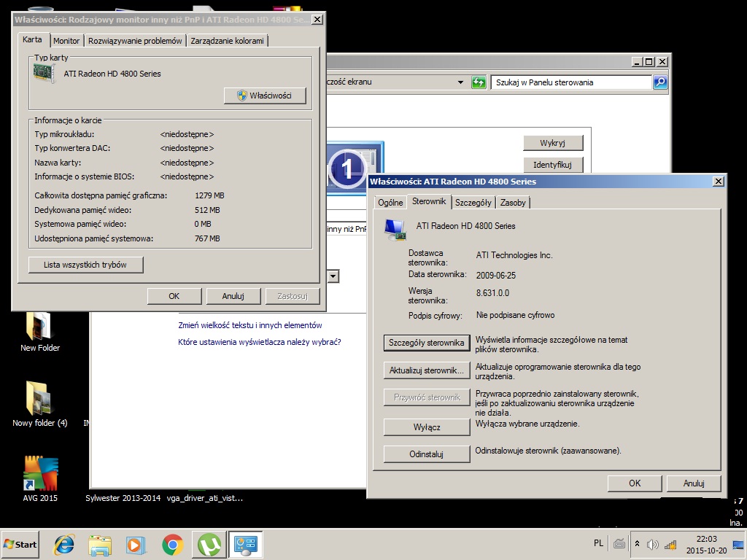Click the PL language indicator
Screen dimensions: 747x560
click(598, 543)
